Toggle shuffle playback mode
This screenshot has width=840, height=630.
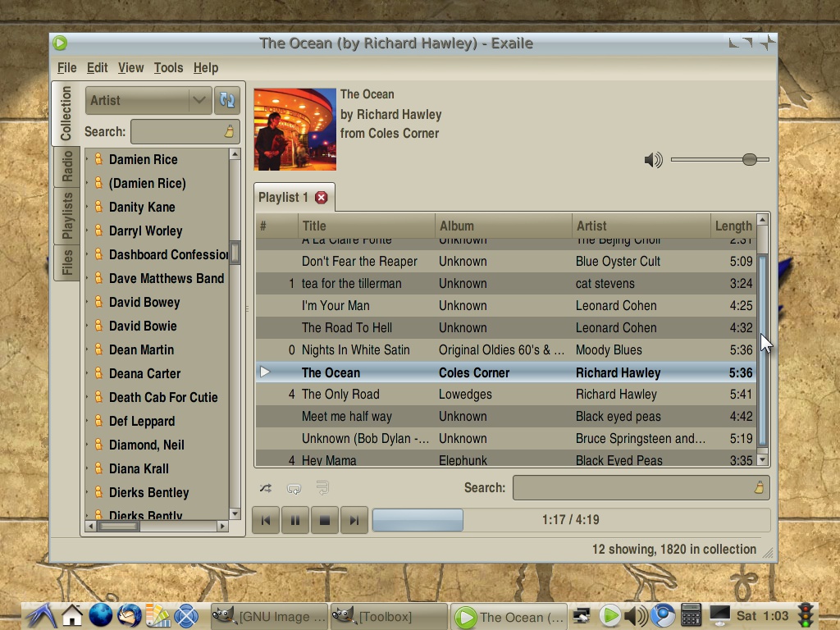[266, 488]
